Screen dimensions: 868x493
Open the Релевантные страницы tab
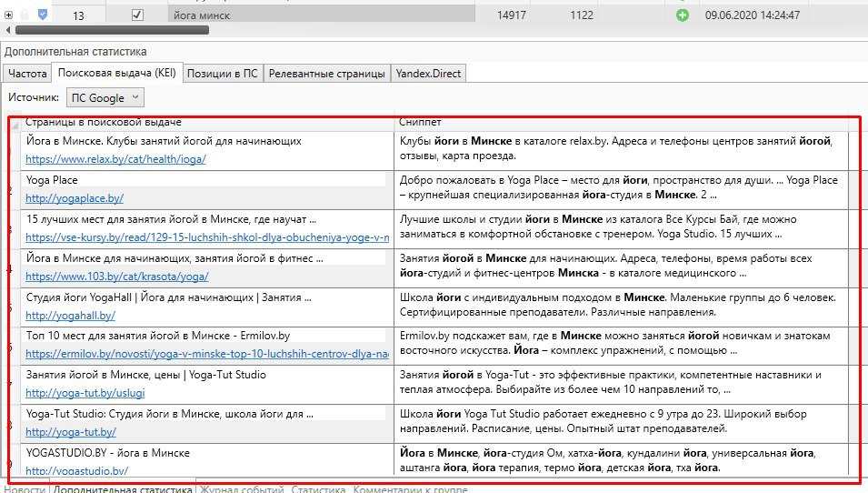[x=326, y=73]
